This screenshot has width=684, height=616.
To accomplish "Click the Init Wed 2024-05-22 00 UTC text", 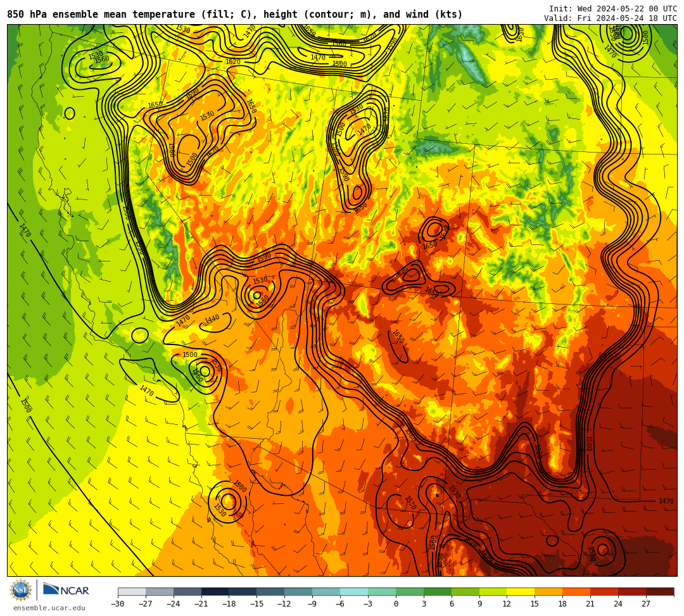I will (x=613, y=9).
